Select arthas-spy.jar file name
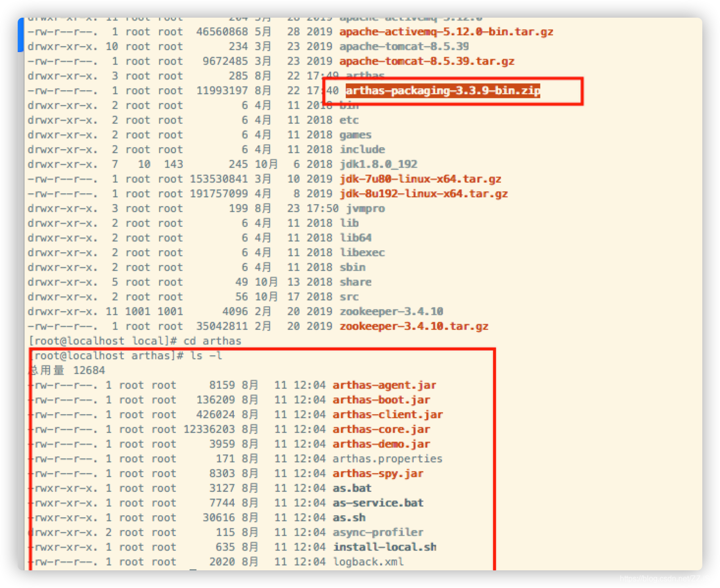 (x=378, y=474)
